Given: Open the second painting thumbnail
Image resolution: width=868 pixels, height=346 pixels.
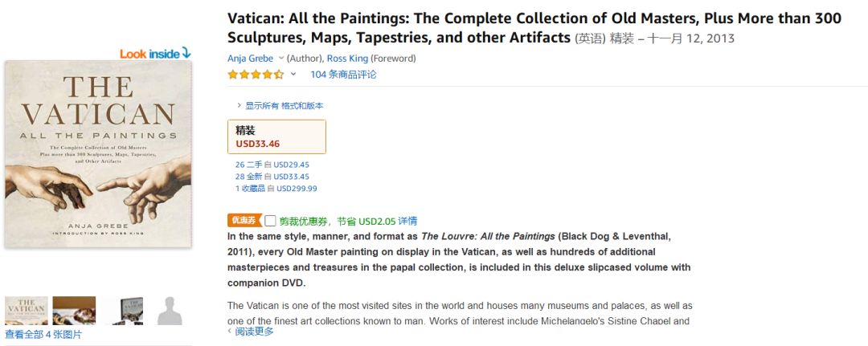Looking at the screenshot, I should (74, 311).
